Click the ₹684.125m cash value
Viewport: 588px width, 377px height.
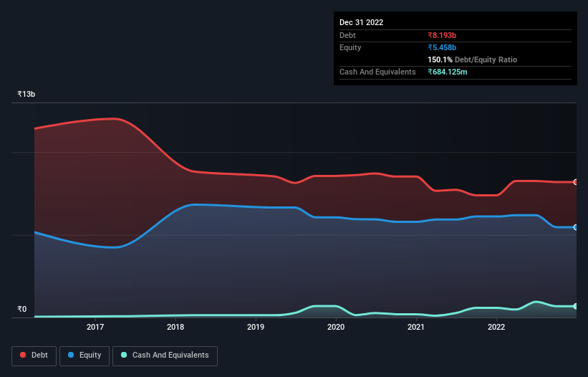click(x=448, y=72)
